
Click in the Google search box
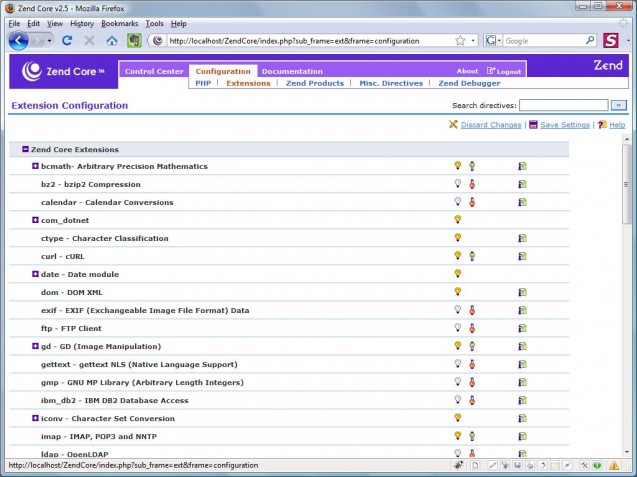click(x=544, y=41)
